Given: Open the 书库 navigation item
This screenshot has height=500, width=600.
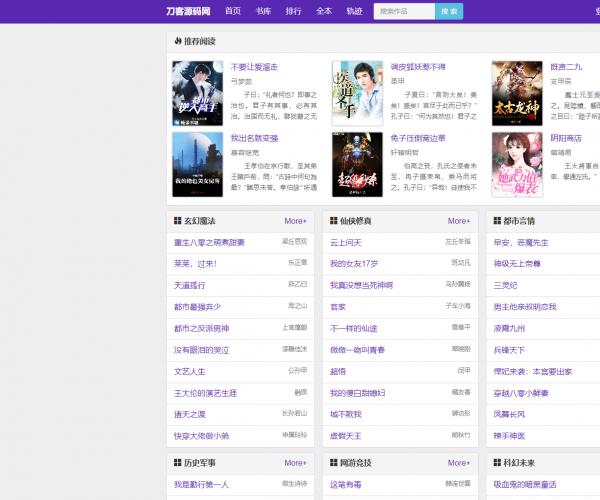Looking at the screenshot, I should coord(263,11).
